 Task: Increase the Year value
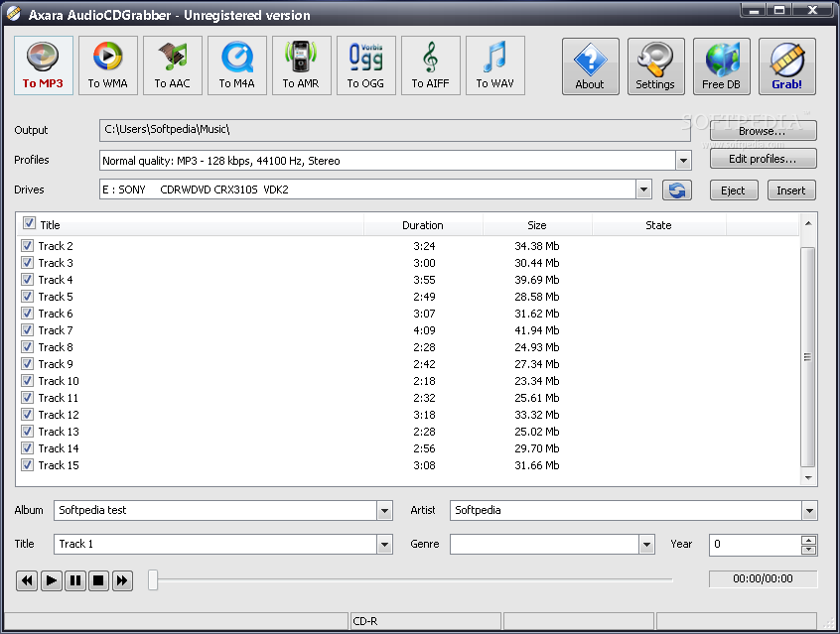[809, 540]
